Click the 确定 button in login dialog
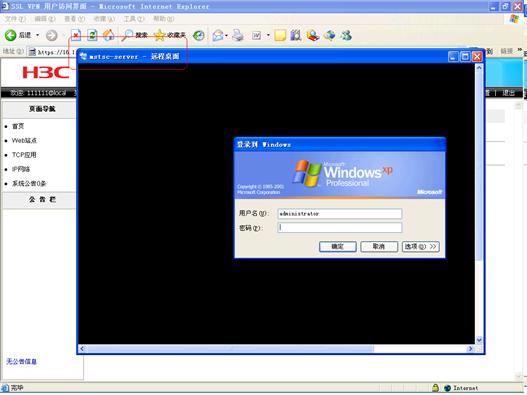Screen dimensions: 527x395 pos(337,247)
